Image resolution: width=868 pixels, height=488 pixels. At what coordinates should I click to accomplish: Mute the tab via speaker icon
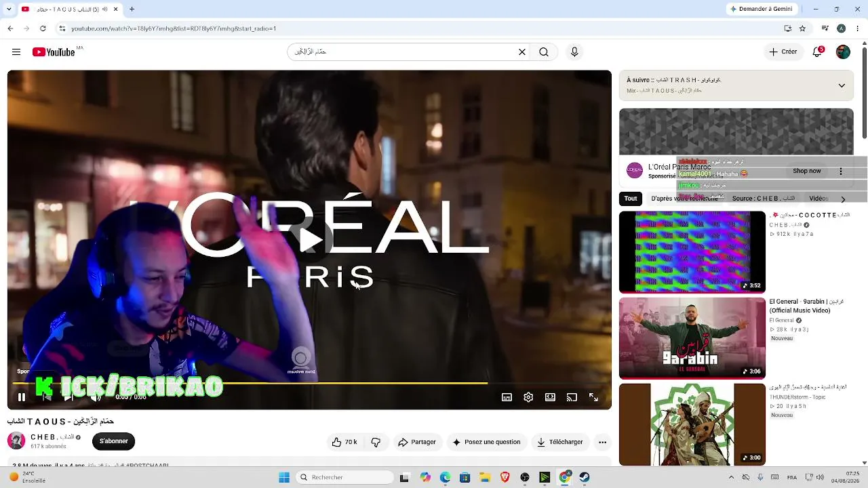click(104, 9)
